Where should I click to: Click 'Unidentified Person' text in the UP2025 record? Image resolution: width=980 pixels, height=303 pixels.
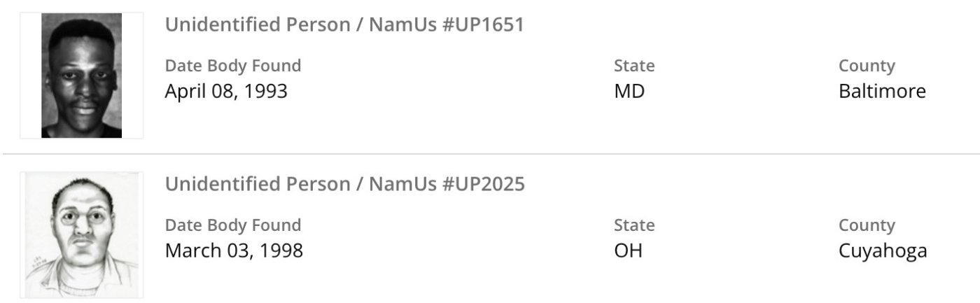[x=255, y=185]
